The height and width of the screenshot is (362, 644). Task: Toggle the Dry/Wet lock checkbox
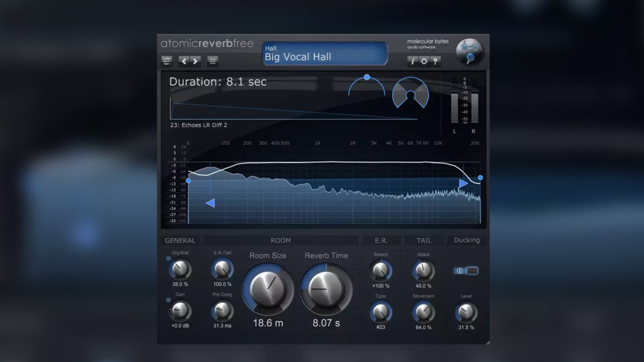click(168, 258)
